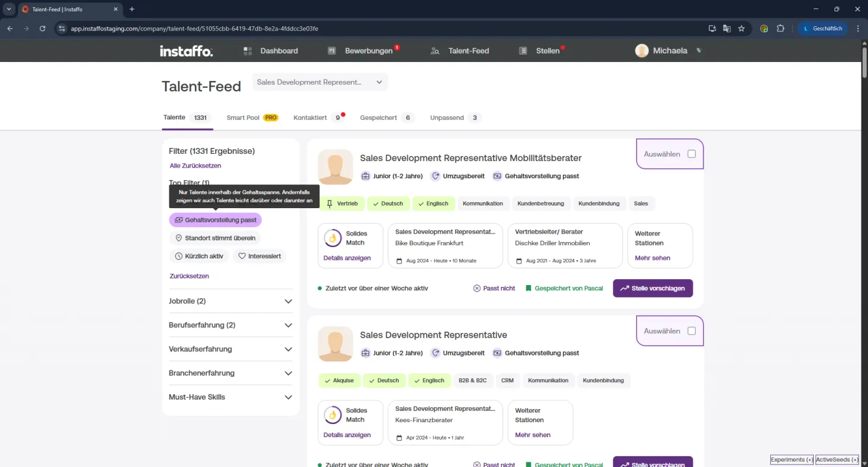The height and width of the screenshot is (467, 868).
Task: Go back with the browser back arrow
Action: (10, 28)
